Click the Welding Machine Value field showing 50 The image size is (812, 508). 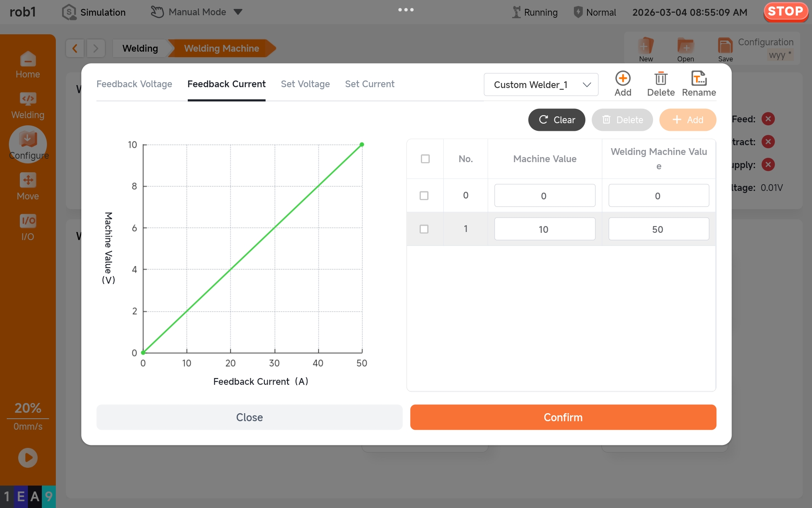(x=658, y=229)
